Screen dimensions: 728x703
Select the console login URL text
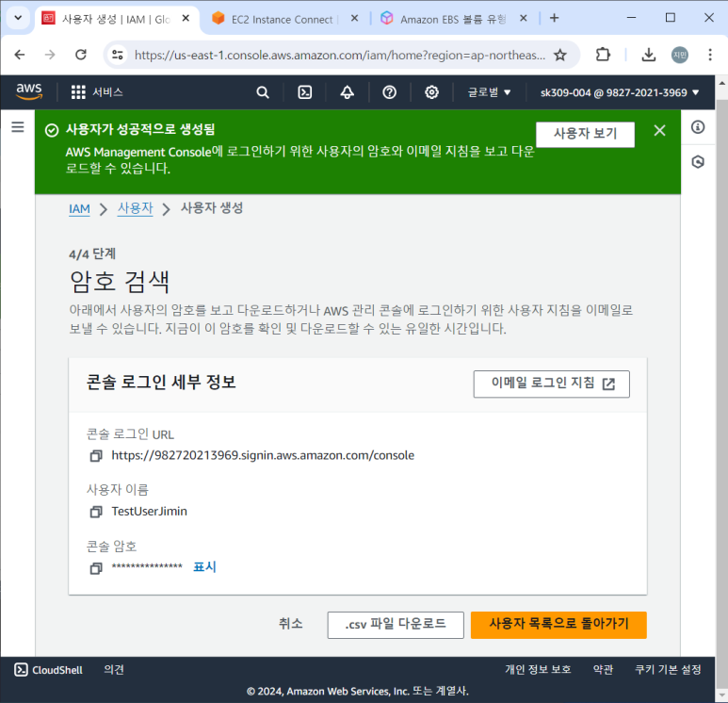pyautogui.click(x=263, y=455)
